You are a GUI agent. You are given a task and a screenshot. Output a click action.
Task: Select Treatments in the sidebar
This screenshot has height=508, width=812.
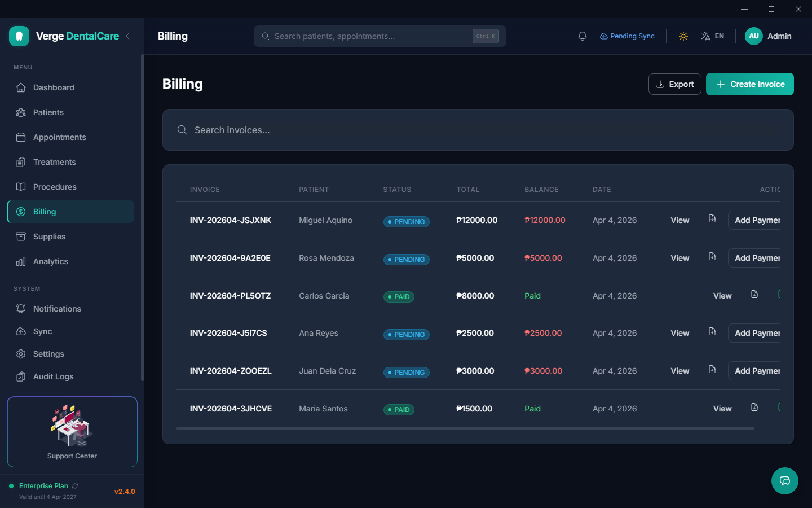(70, 162)
